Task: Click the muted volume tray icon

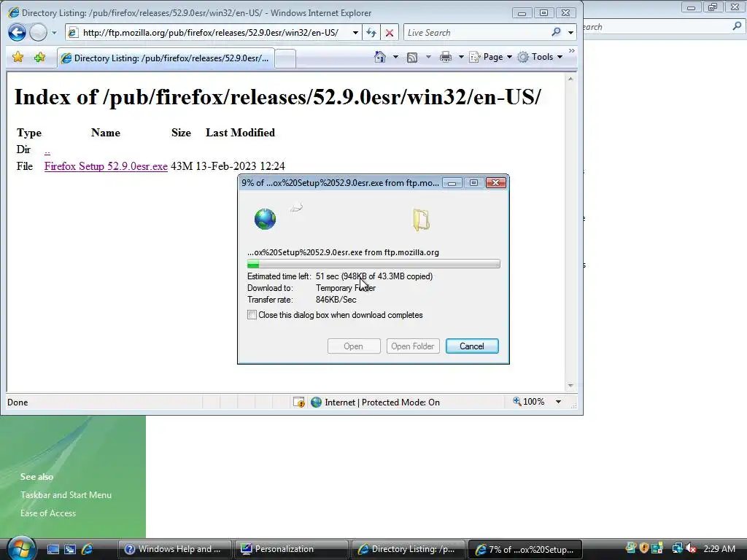Action: coord(691,548)
